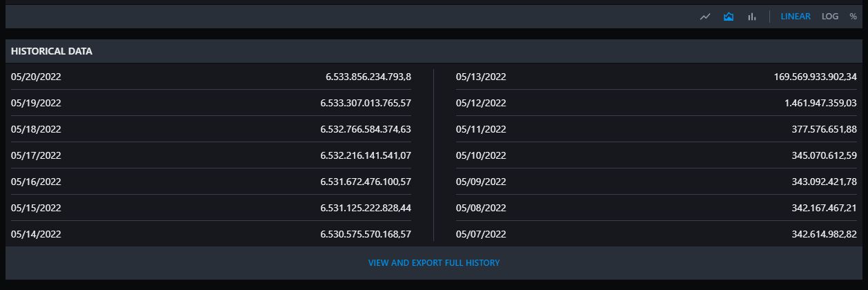Click the Historical Data header
Image resolution: width=868 pixels, height=290 pixels.
(x=52, y=51)
